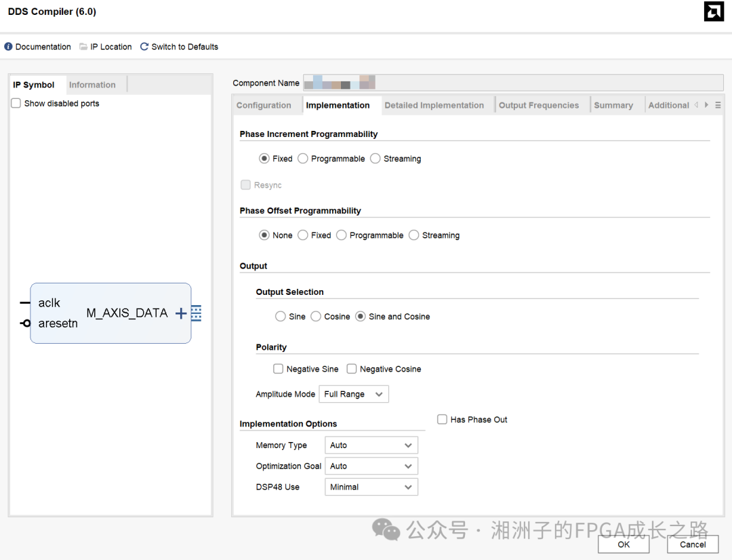Choose Sine and Cosine output
Screen dimensions: 732x560
pos(361,317)
